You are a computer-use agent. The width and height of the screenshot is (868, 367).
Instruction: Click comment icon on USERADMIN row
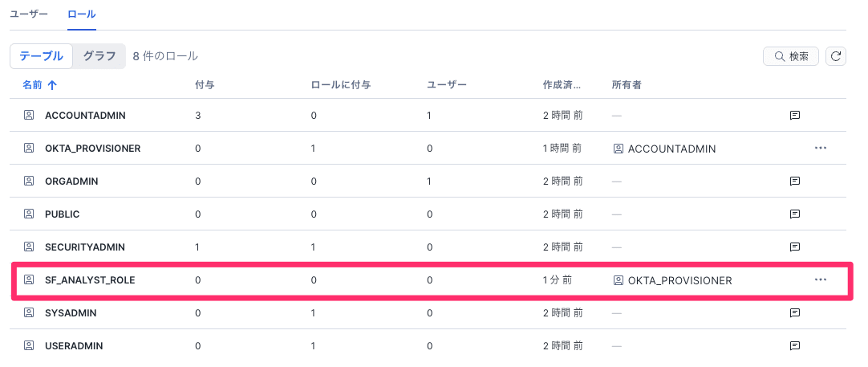[795, 346]
